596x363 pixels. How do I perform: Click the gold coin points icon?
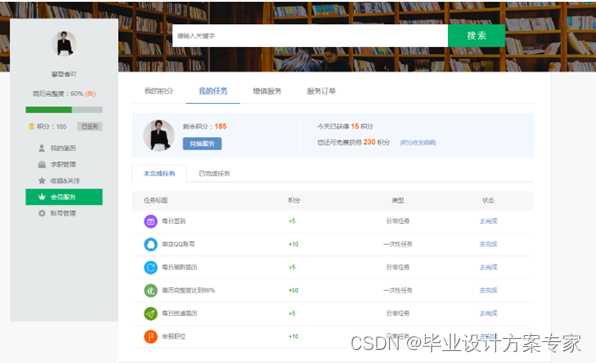point(32,127)
